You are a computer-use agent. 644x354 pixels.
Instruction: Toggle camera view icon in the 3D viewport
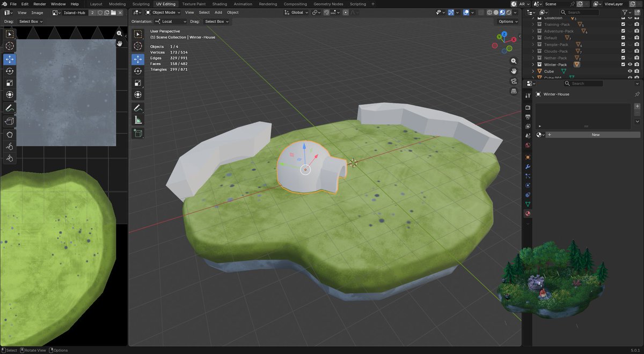pyautogui.click(x=514, y=81)
